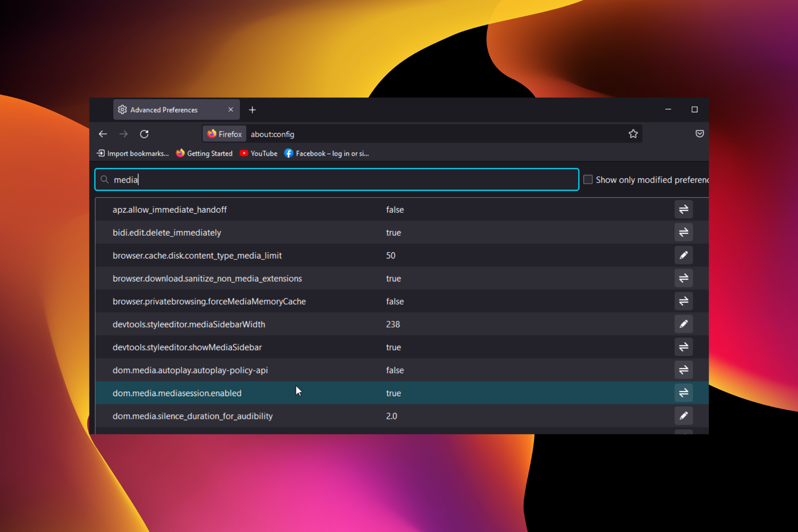798x532 pixels.
Task: Open the Pocket save icon
Action: click(699, 134)
